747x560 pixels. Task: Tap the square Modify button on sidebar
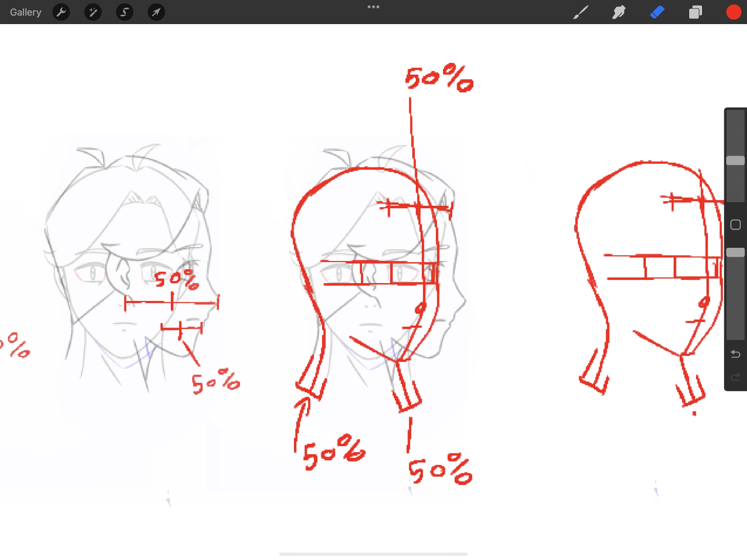(735, 225)
